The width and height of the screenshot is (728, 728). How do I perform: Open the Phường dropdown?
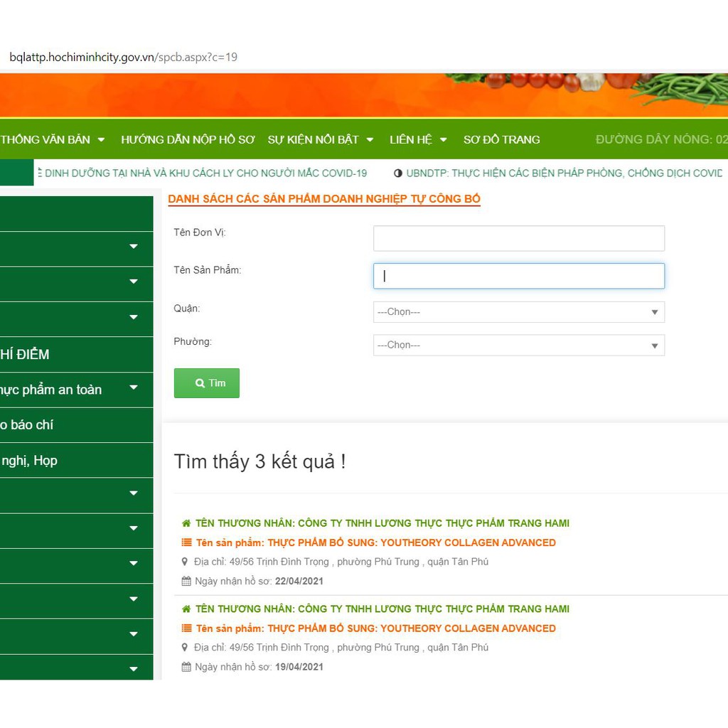518,346
